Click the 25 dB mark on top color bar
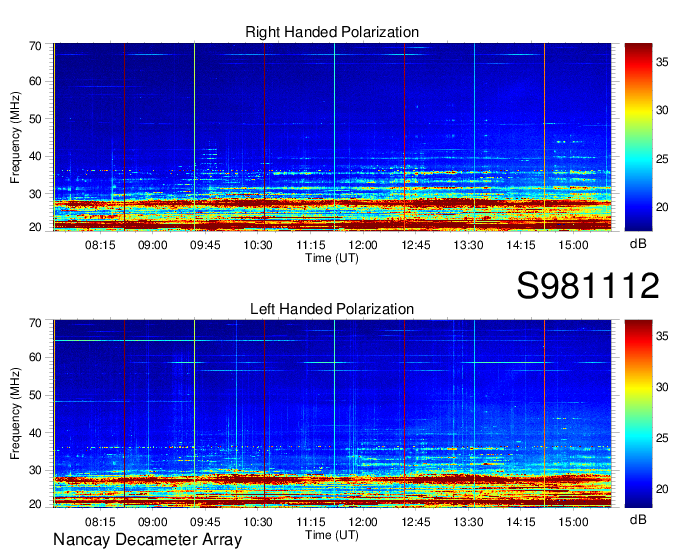The width and height of the screenshot is (680, 552). (x=662, y=159)
